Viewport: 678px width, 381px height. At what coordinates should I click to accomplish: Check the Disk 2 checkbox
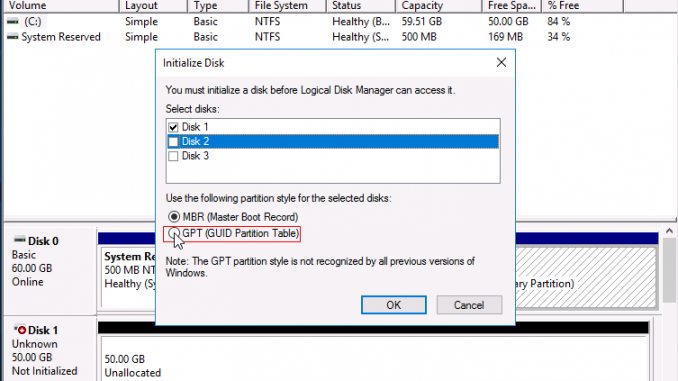[x=173, y=141]
